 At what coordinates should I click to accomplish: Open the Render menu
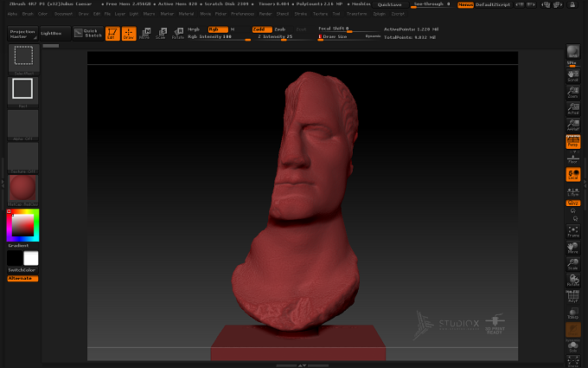[x=265, y=14]
